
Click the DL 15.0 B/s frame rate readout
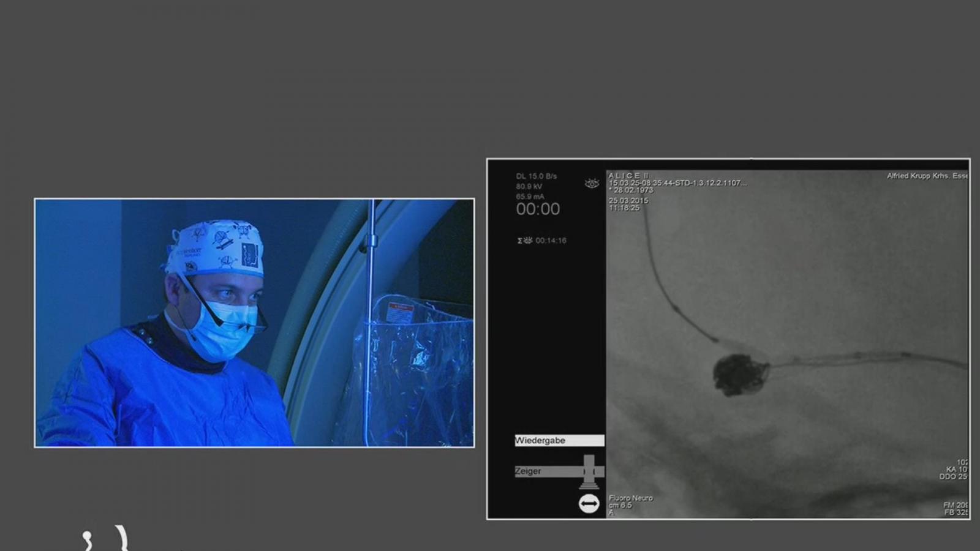[x=537, y=176]
